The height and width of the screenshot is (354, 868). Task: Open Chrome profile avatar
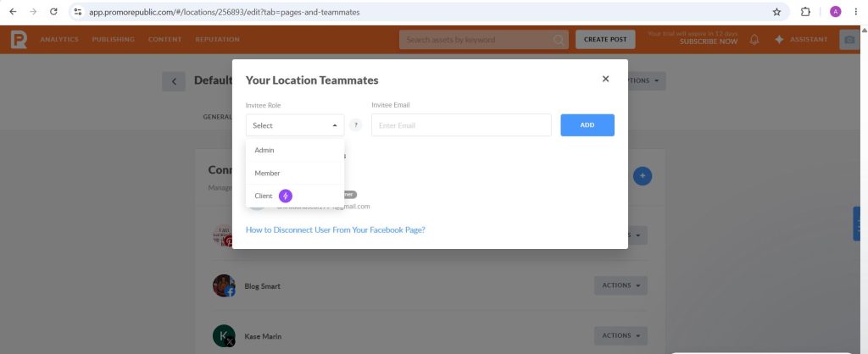[835, 12]
